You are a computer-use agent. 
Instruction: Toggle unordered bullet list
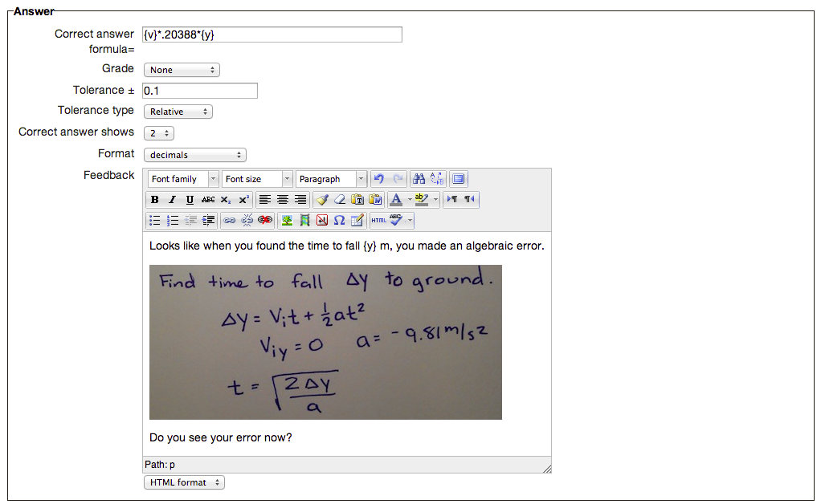155,220
